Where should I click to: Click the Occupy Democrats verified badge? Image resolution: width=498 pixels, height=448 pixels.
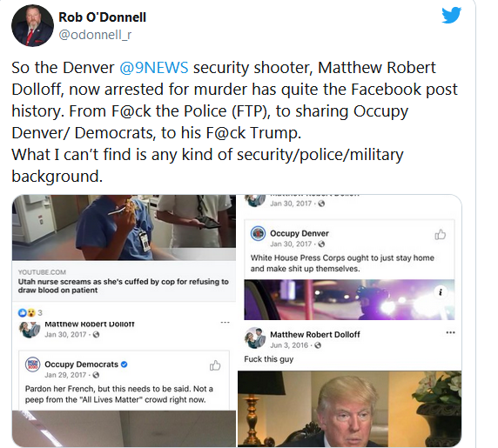tap(124, 364)
